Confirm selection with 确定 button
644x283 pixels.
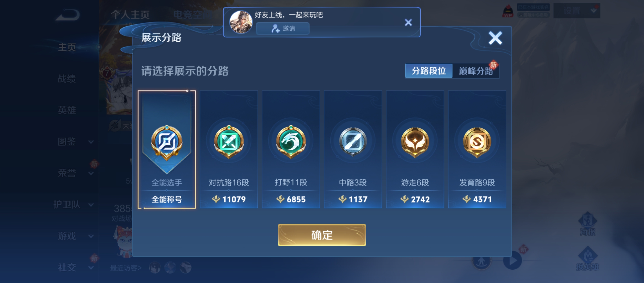point(322,235)
